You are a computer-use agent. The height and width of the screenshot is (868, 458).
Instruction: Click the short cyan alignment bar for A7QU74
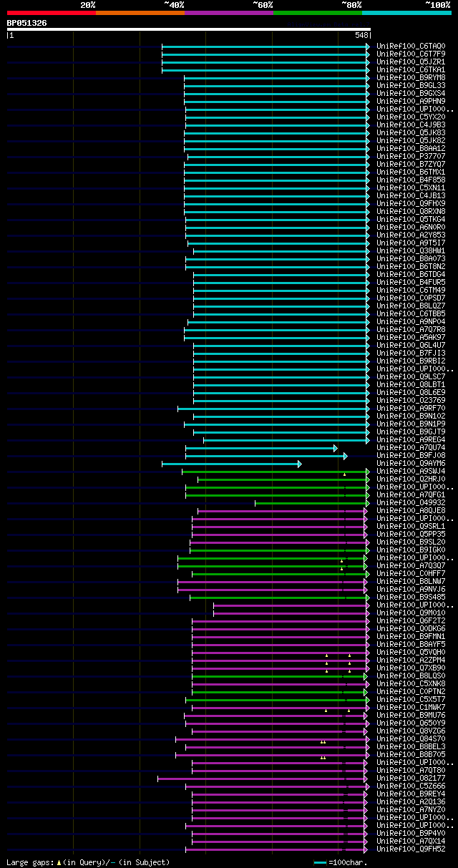click(x=261, y=448)
